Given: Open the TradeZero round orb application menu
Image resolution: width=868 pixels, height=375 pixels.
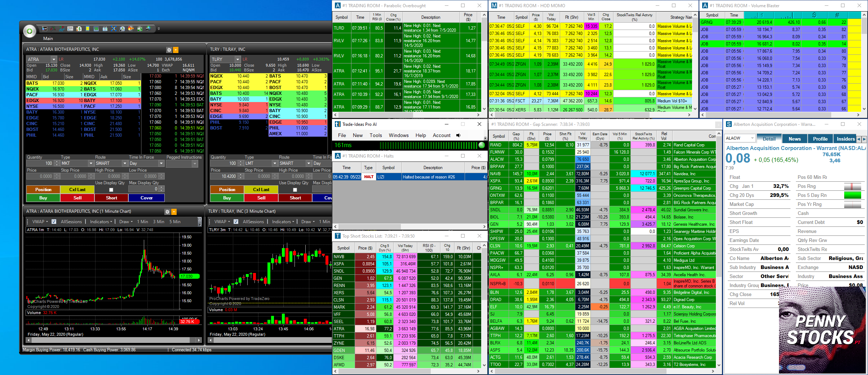Looking at the screenshot, I should (30, 31).
